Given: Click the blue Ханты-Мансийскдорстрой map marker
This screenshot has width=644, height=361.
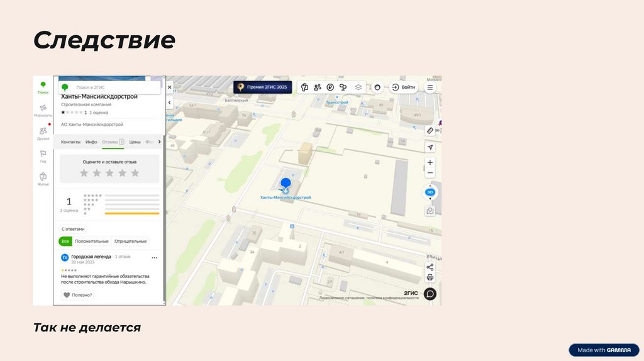Looking at the screenshot, I should 286,184.
